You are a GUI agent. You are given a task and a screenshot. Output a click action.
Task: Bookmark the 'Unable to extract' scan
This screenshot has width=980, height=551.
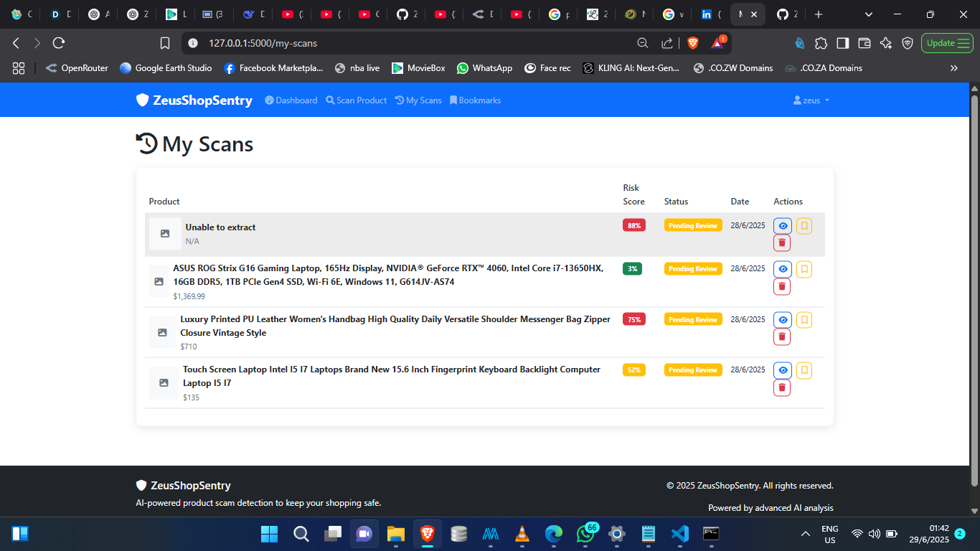click(804, 226)
